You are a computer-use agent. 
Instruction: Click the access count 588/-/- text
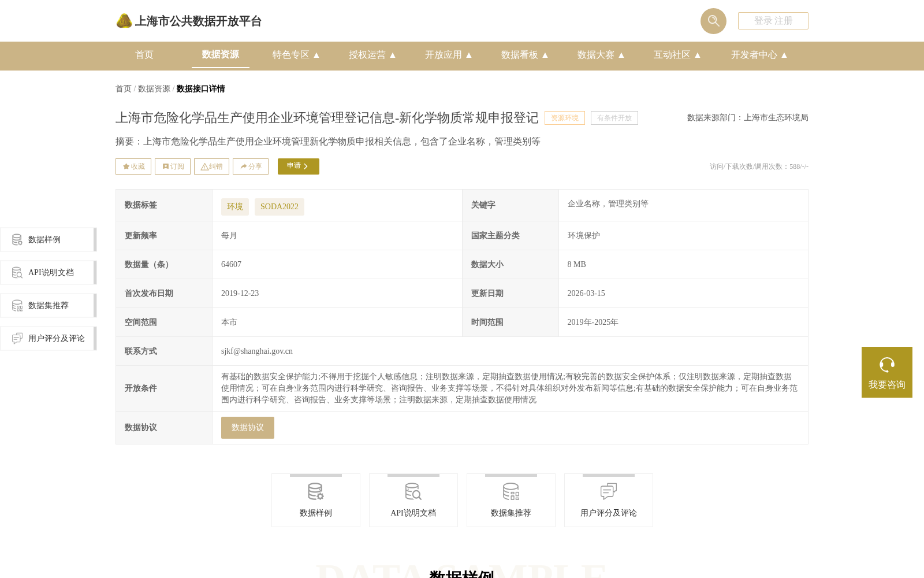799,166
